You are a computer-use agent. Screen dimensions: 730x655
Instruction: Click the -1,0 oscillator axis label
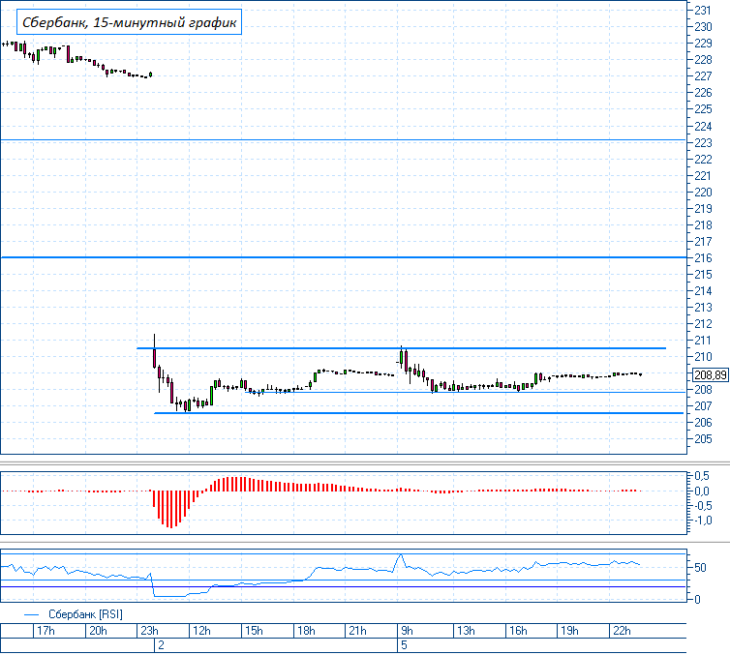[702, 520]
